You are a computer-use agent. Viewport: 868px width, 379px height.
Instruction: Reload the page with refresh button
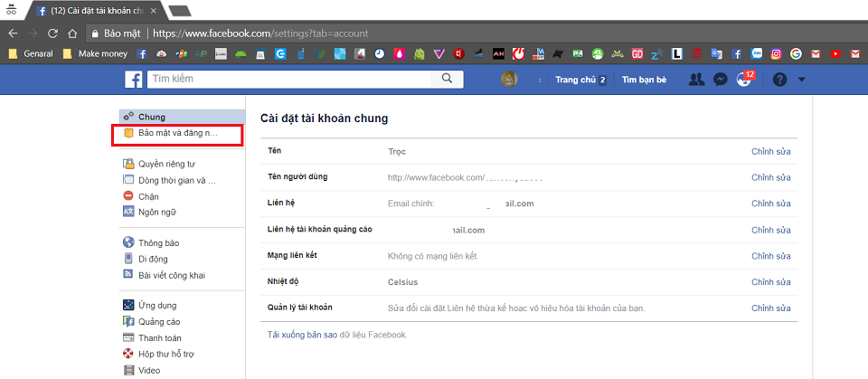[52, 33]
